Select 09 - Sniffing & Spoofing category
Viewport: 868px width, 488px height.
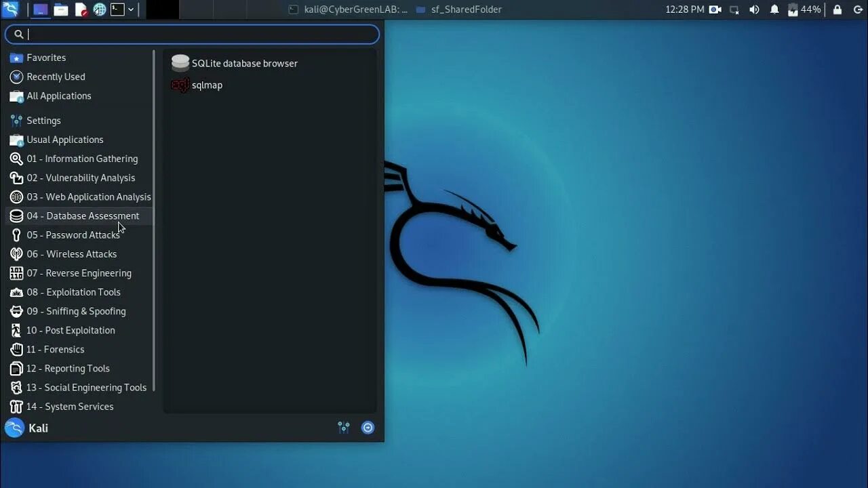point(80,311)
